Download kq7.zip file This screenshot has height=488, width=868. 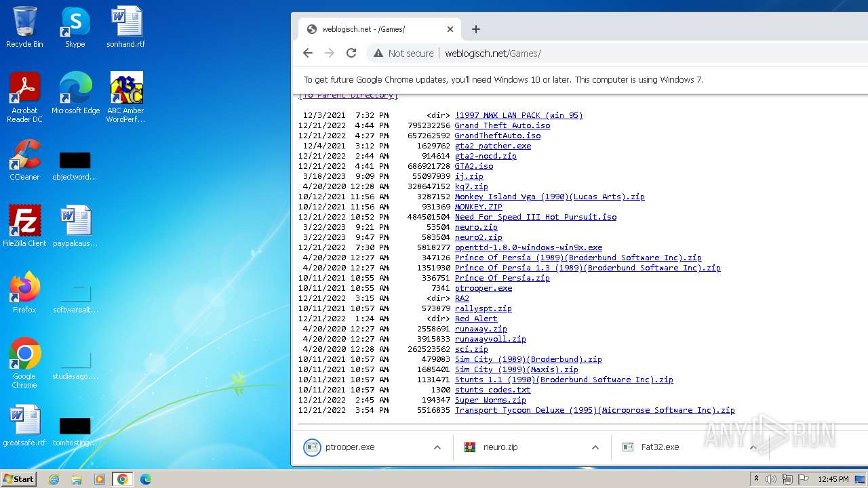471,186
